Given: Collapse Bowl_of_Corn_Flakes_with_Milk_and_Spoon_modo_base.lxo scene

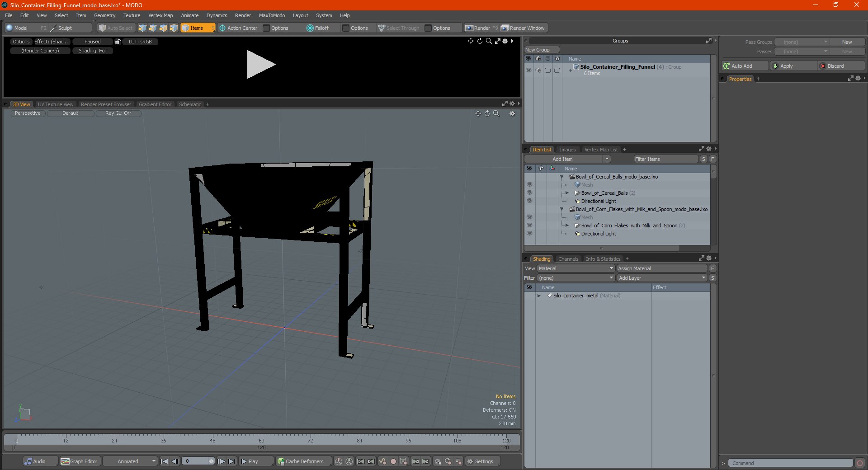Looking at the screenshot, I should tap(562, 209).
